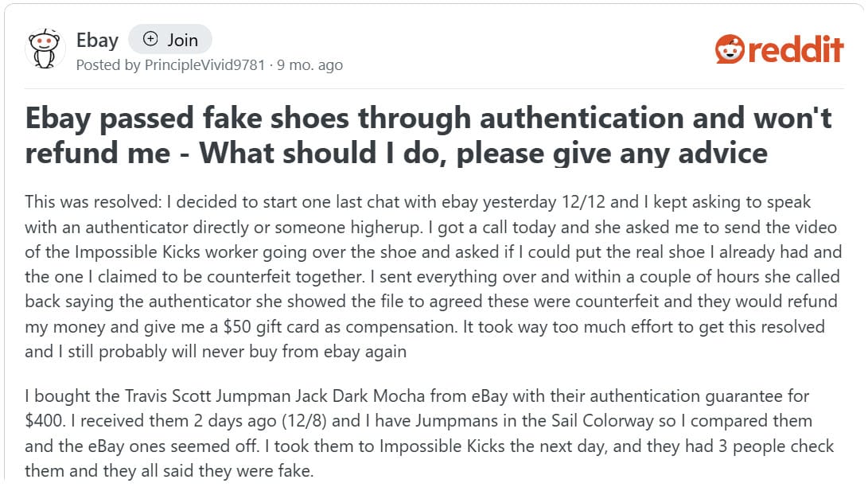
Task: Open the Ebay subreddit name link
Action: click(97, 40)
